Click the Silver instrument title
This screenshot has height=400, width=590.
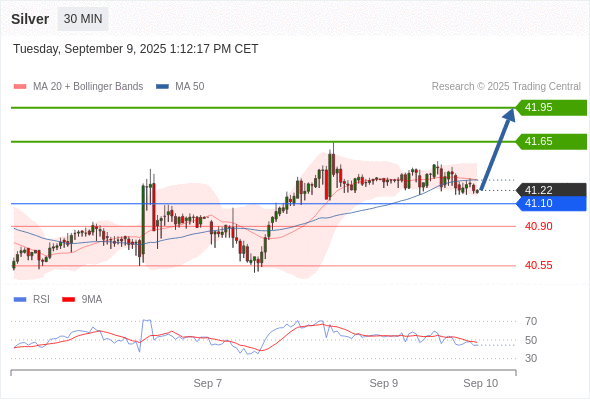(30, 19)
